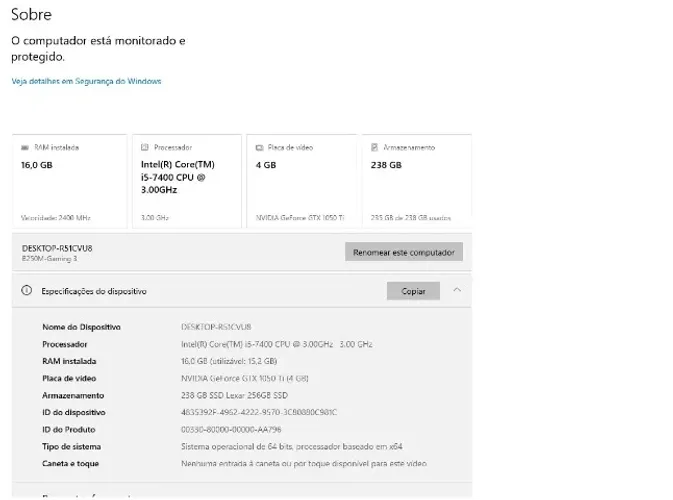Screen dimensions: 673x500
Task: Click the Renomear este computador button
Action: [x=403, y=252]
